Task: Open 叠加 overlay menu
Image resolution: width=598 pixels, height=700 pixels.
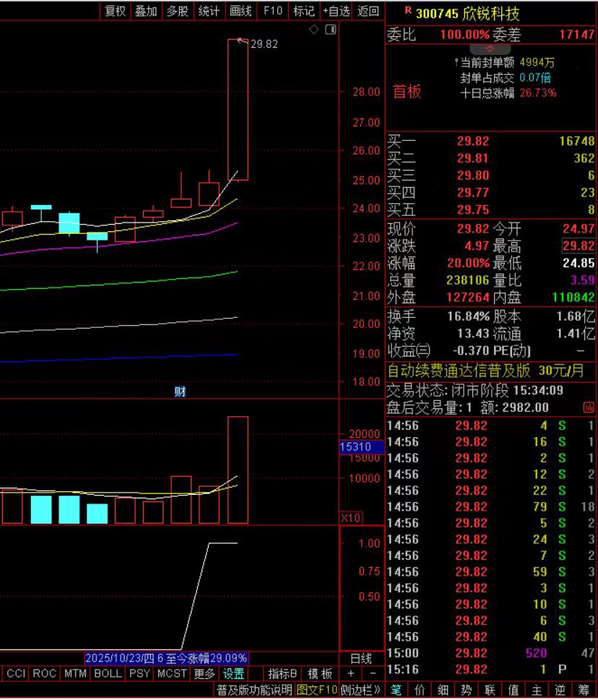Action: coord(146,11)
